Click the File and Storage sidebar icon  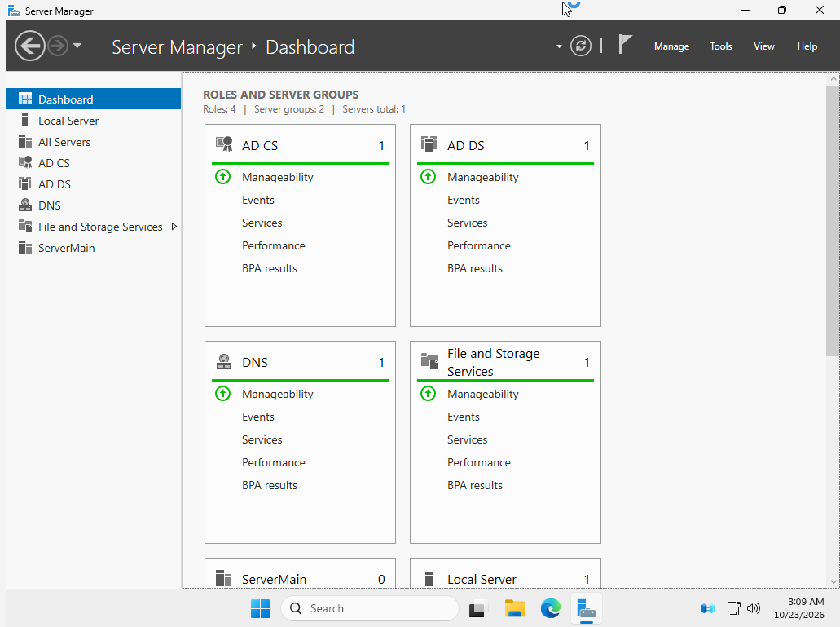[x=25, y=226]
